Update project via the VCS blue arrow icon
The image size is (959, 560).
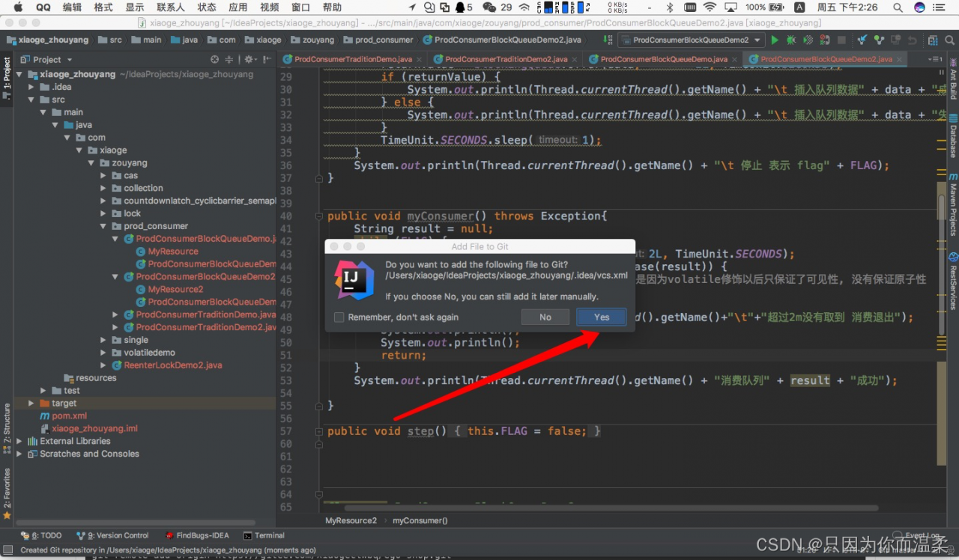[x=862, y=40]
